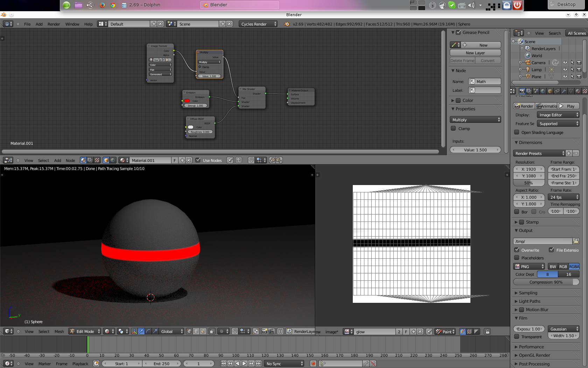This screenshot has height=368, width=588.
Task: Pin the node editor material
Action: [230, 160]
